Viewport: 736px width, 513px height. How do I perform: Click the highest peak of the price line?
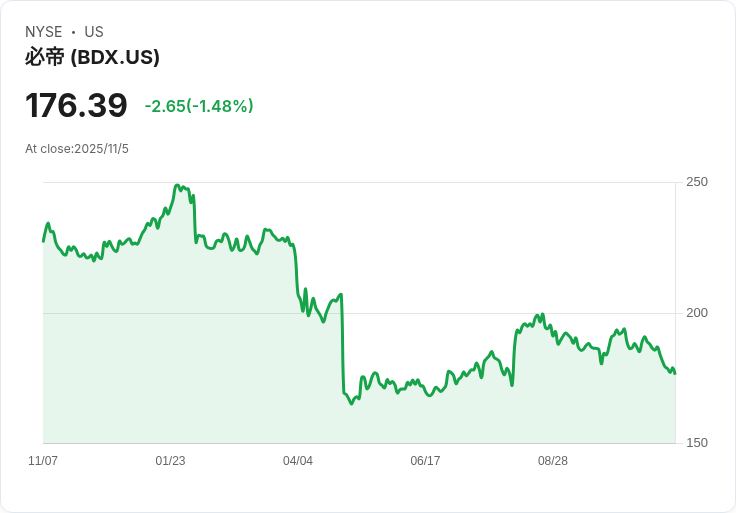point(177,185)
